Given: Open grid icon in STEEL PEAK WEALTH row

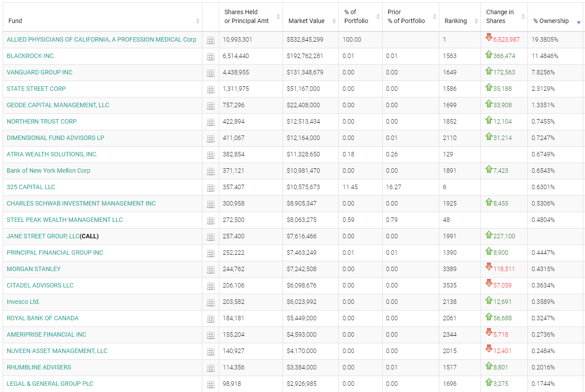Looking at the screenshot, I should tap(211, 221).
